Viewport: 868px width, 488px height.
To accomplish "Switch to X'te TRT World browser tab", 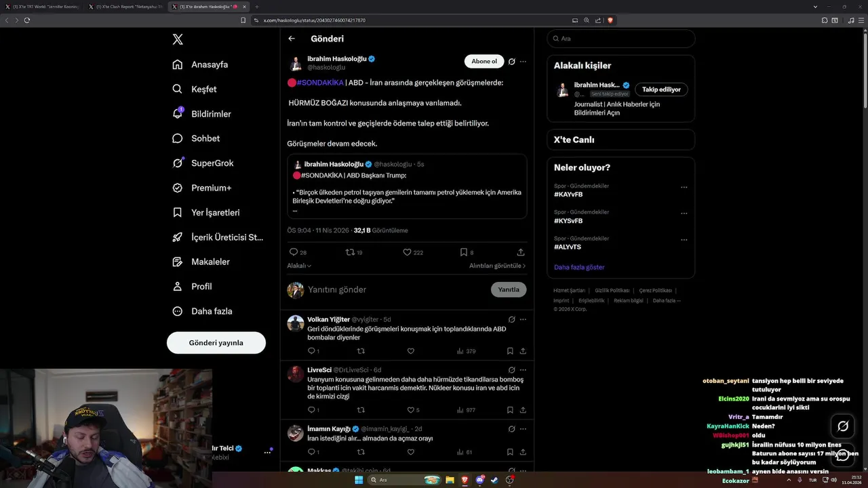I will tap(43, 7).
